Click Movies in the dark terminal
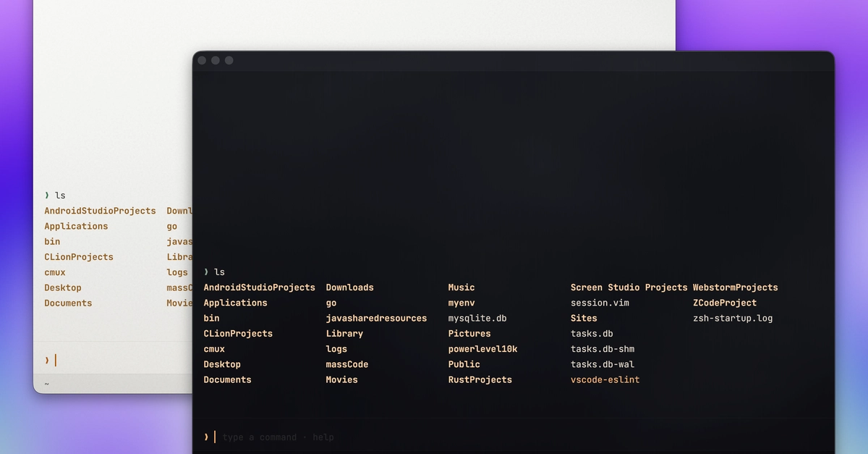Viewport: 868px width, 454px height. pyautogui.click(x=341, y=379)
